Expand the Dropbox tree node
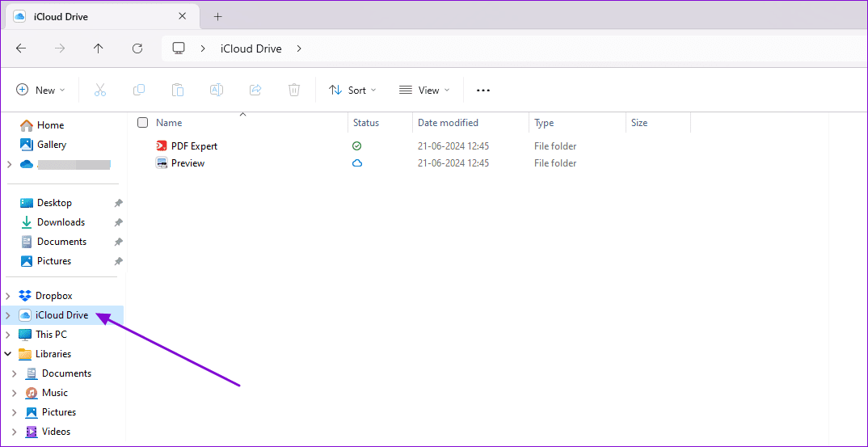 point(8,296)
